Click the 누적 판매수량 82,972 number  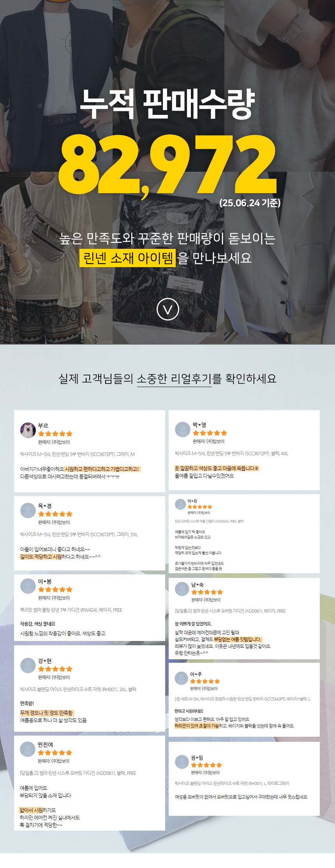coord(167,165)
